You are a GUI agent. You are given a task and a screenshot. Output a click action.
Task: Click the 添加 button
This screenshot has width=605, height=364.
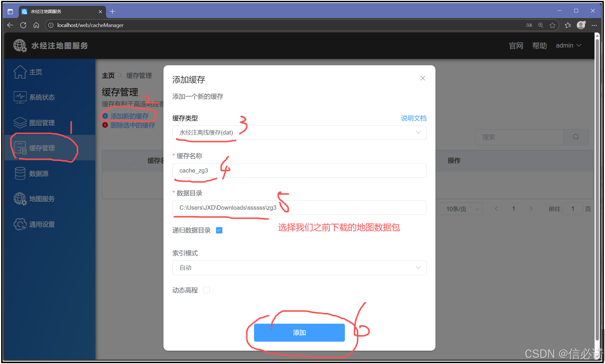click(299, 332)
